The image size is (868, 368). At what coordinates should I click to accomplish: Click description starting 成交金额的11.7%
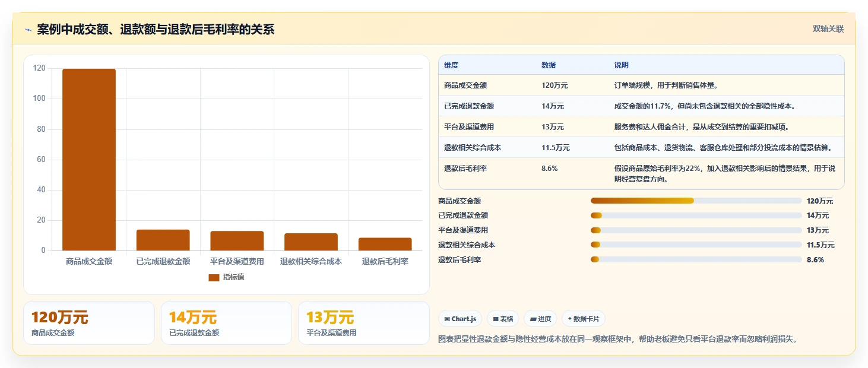[x=705, y=106]
